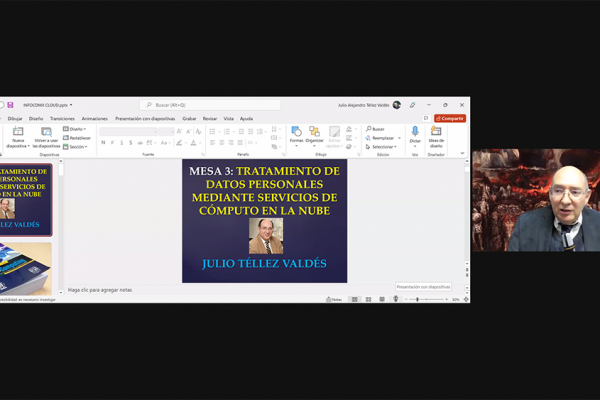Click Volver a usar las diapositivas icon

coord(46,132)
